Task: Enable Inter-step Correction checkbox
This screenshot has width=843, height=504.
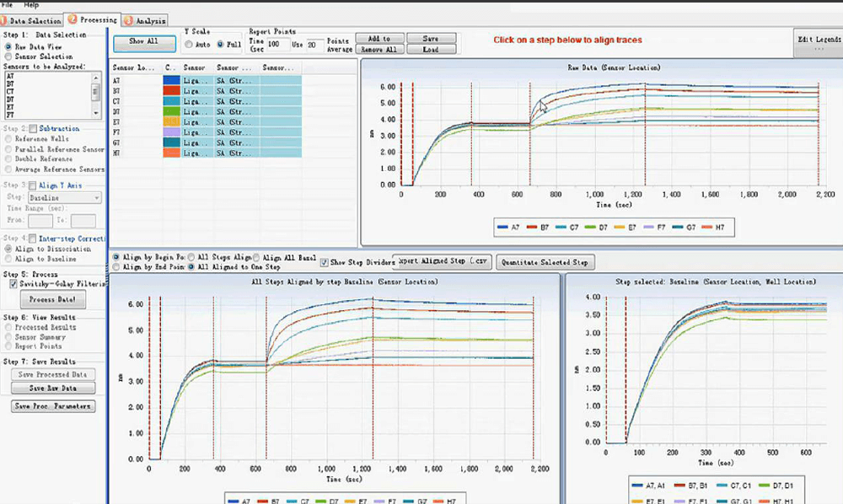Action: coord(32,239)
